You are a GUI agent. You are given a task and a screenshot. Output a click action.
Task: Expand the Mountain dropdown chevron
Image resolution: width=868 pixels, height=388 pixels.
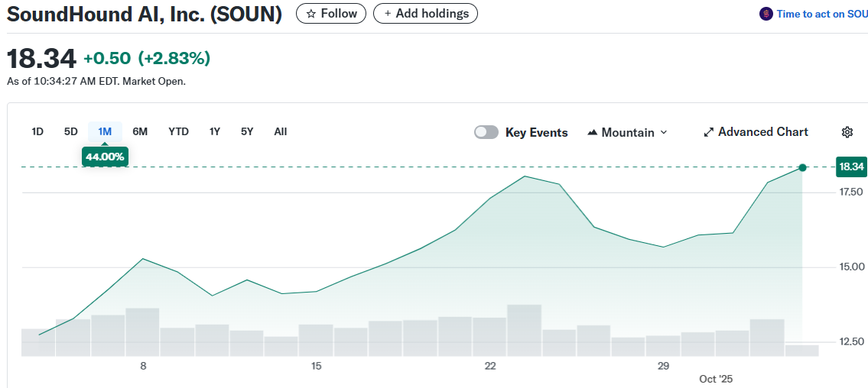[x=664, y=132]
